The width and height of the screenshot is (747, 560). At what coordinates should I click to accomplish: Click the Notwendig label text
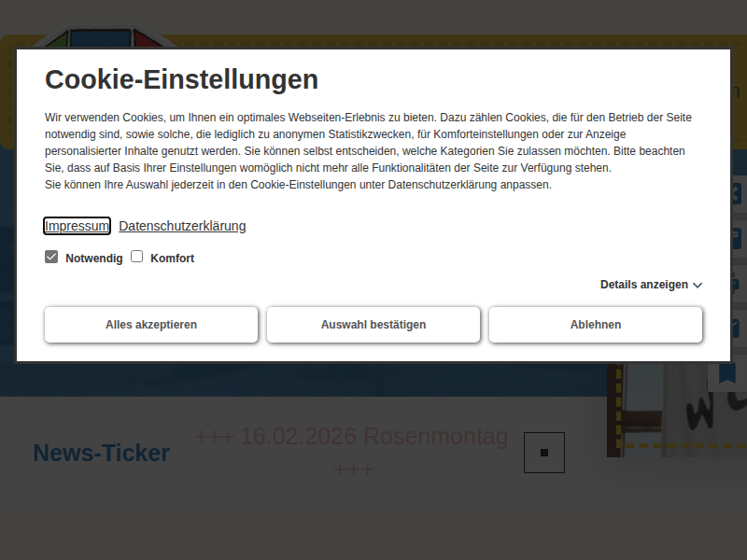93,259
